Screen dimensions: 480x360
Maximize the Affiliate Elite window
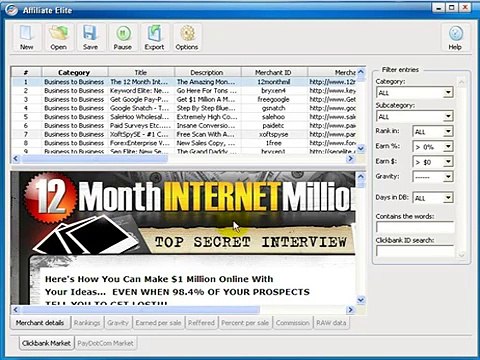point(452,8)
